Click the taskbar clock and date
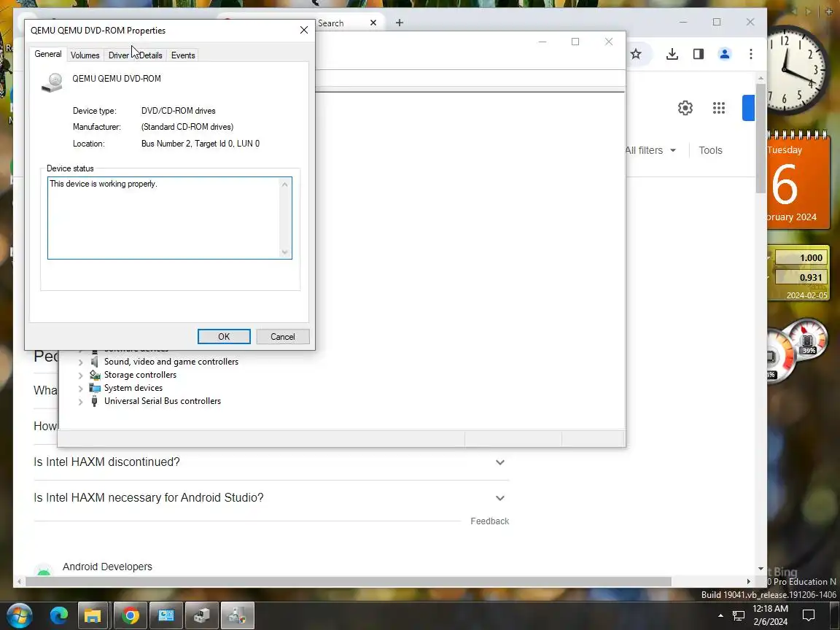 point(770,615)
